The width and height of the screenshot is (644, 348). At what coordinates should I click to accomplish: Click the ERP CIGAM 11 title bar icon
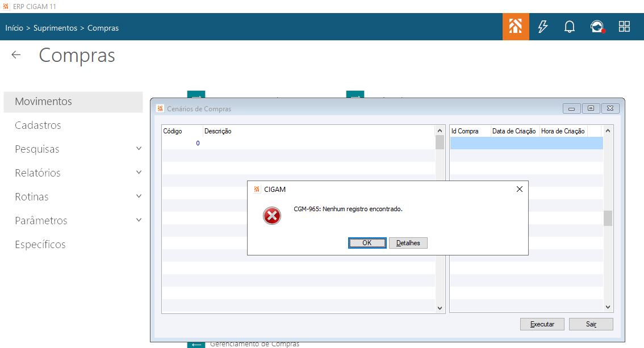(6, 7)
